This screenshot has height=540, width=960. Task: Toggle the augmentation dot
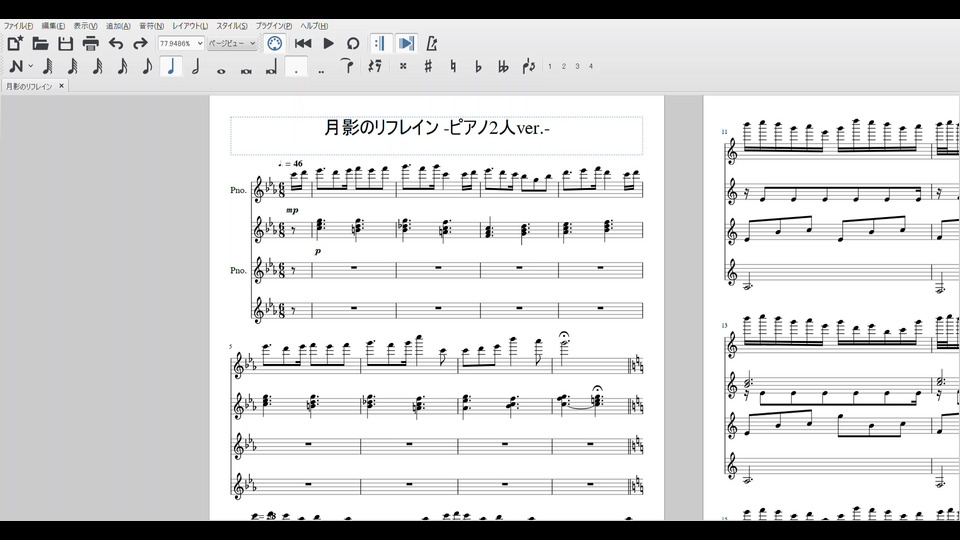click(296, 67)
